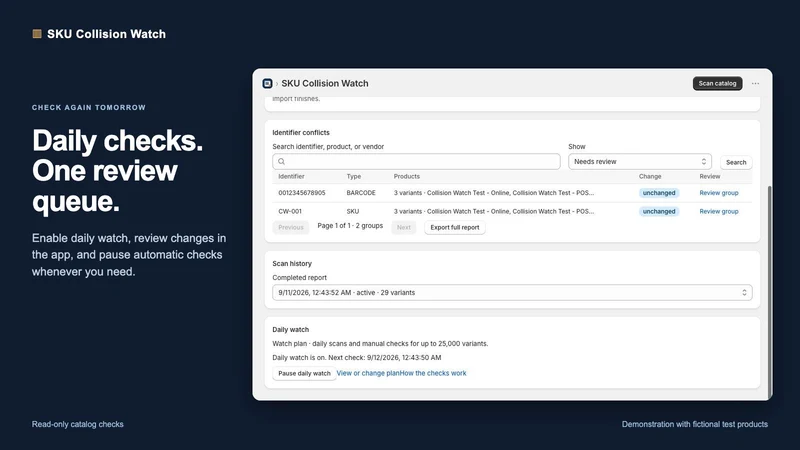
Task: Click the search magnifier icon in identifier field
Action: pyautogui.click(x=282, y=161)
